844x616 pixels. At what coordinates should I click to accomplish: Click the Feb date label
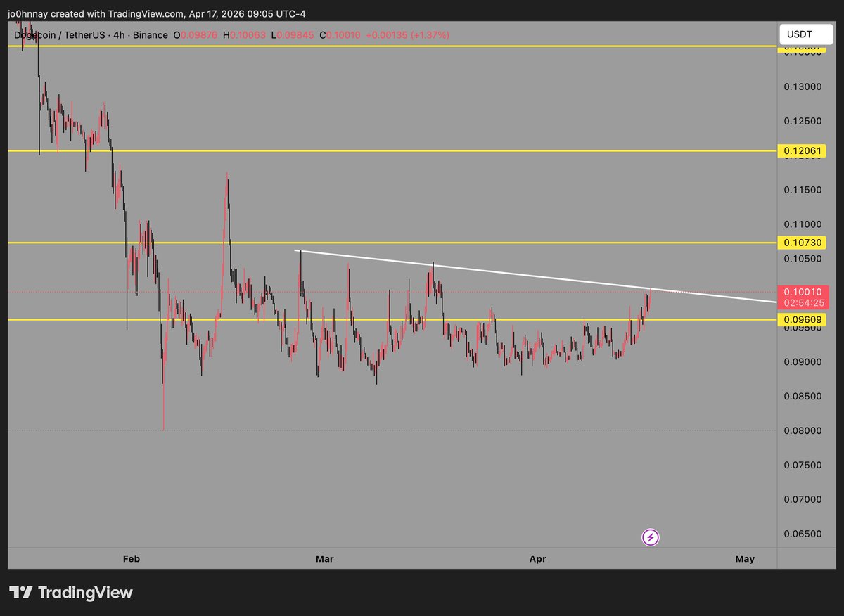click(x=131, y=559)
